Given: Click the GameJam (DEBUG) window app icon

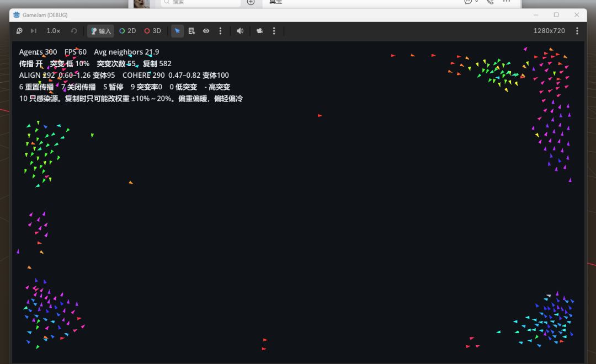Looking at the screenshot, I should [x=17, y=15].
